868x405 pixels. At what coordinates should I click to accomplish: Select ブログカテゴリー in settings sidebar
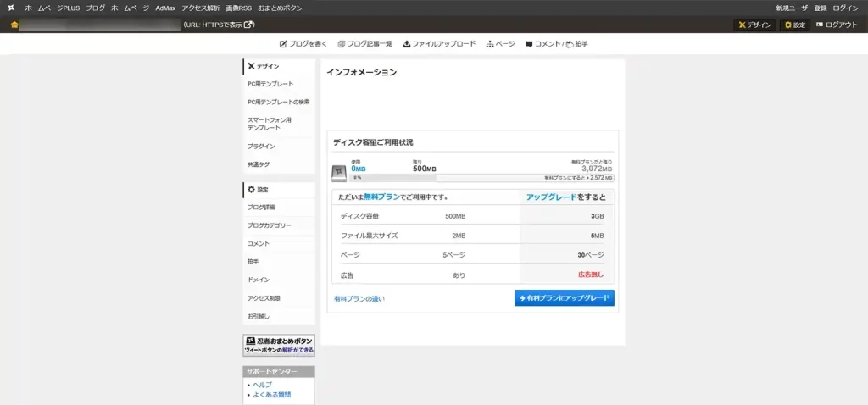[270, 225]
